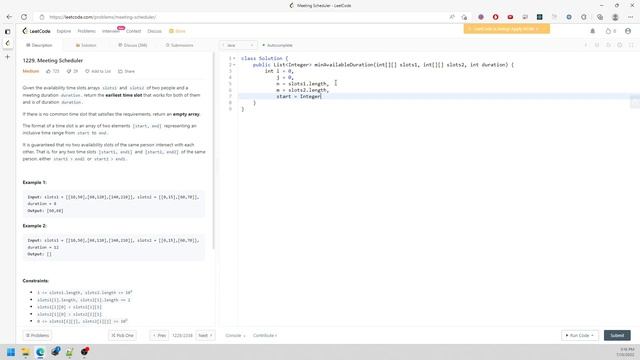640x360 pixels.
Task: Switch to the Description tab
Action: coord(39,45)
